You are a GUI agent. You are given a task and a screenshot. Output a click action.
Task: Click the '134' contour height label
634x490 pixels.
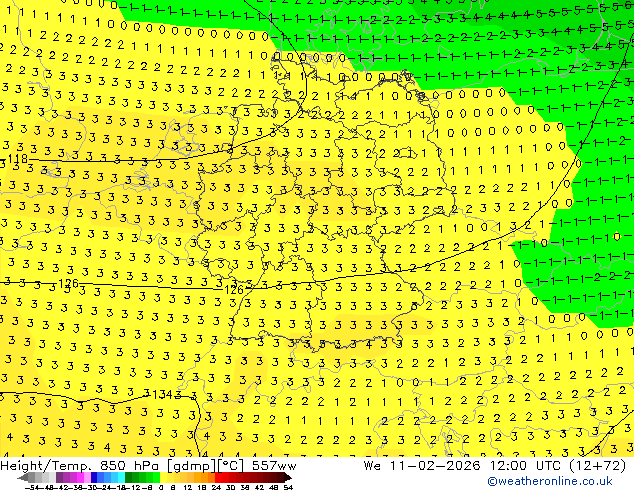pyautogui.click(x=163, y=394)
